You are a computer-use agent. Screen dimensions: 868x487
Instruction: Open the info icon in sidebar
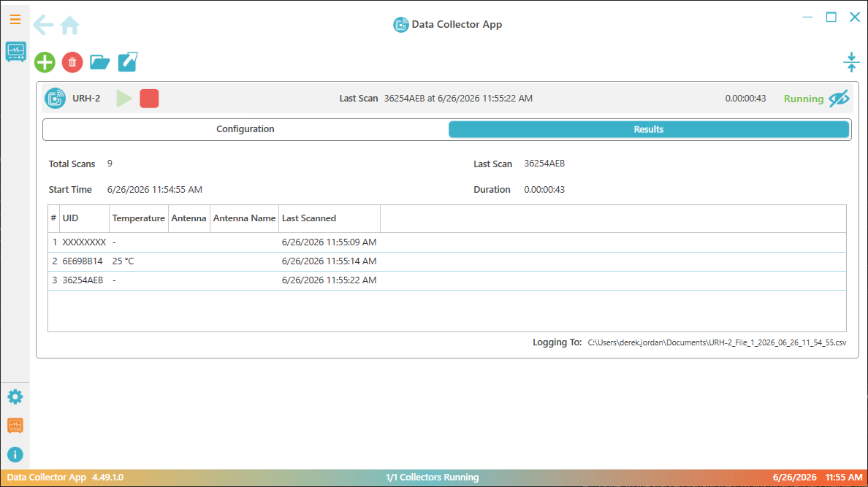tap(15, 454)
